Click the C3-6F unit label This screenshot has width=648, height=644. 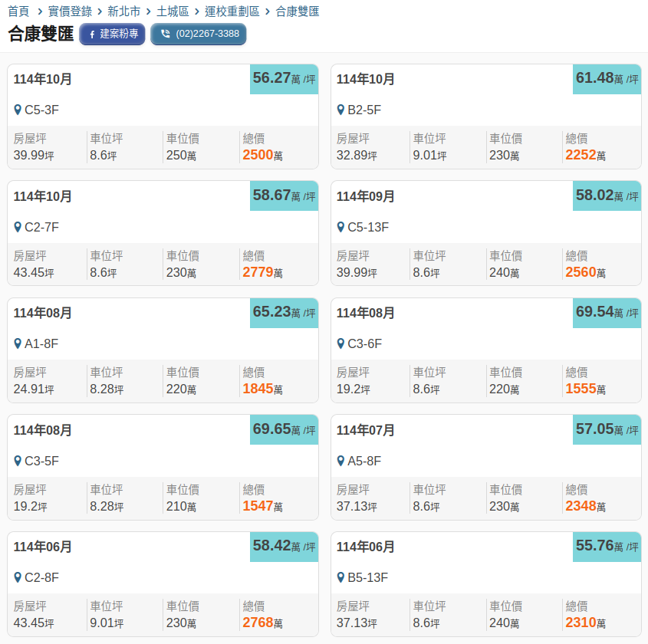pyautogui.click(x=365, y=343)
